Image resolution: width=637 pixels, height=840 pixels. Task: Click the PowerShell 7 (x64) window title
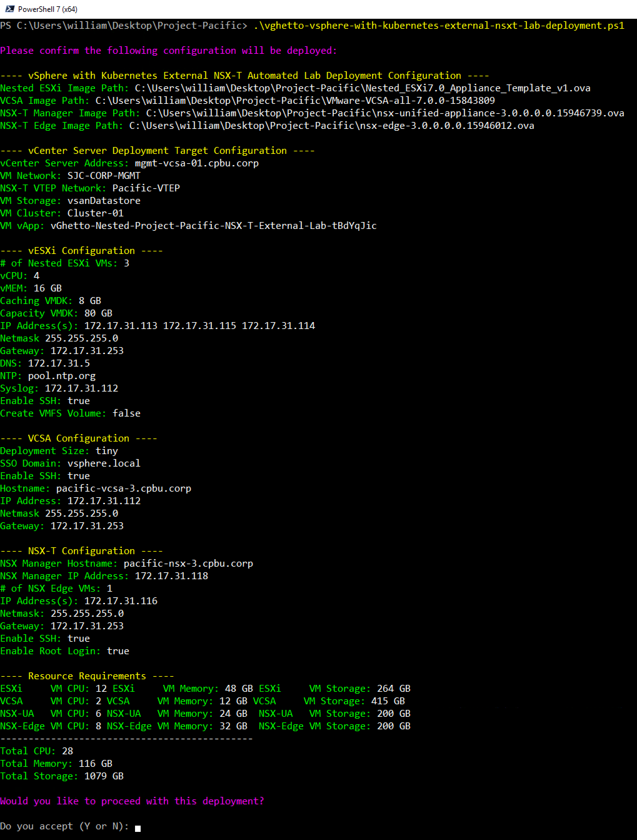click(48, 9)
